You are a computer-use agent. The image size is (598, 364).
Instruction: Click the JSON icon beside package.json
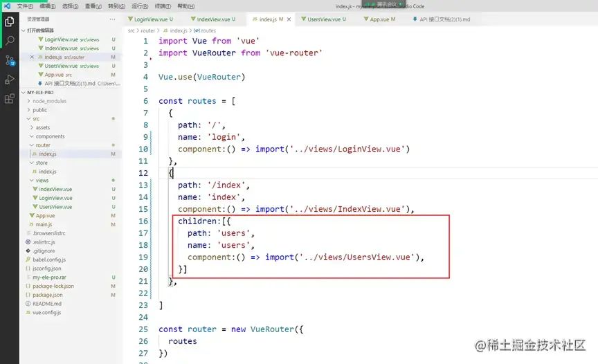point(28,295)
